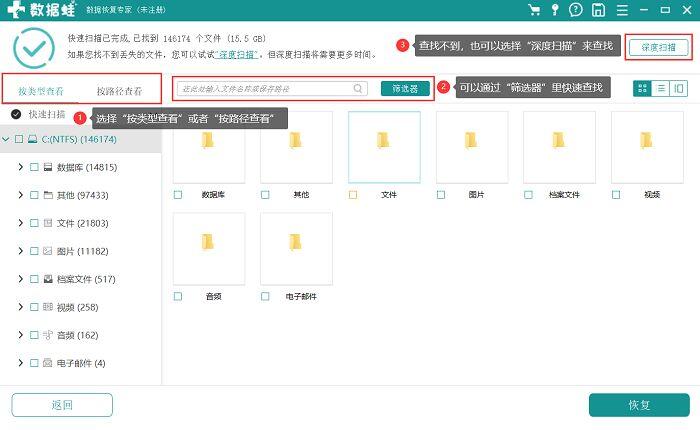Switch to grid thumbnail view
Screen dimensions: 700x430
(x=642, y=88)
